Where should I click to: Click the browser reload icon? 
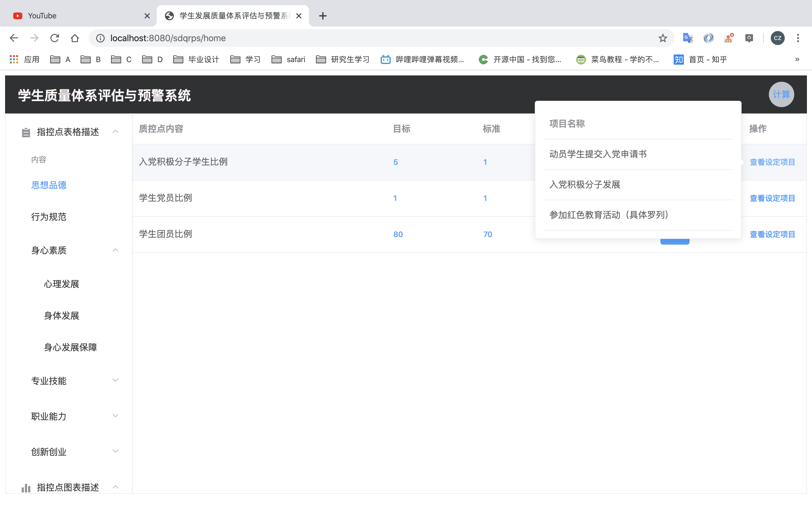(55, 38)
